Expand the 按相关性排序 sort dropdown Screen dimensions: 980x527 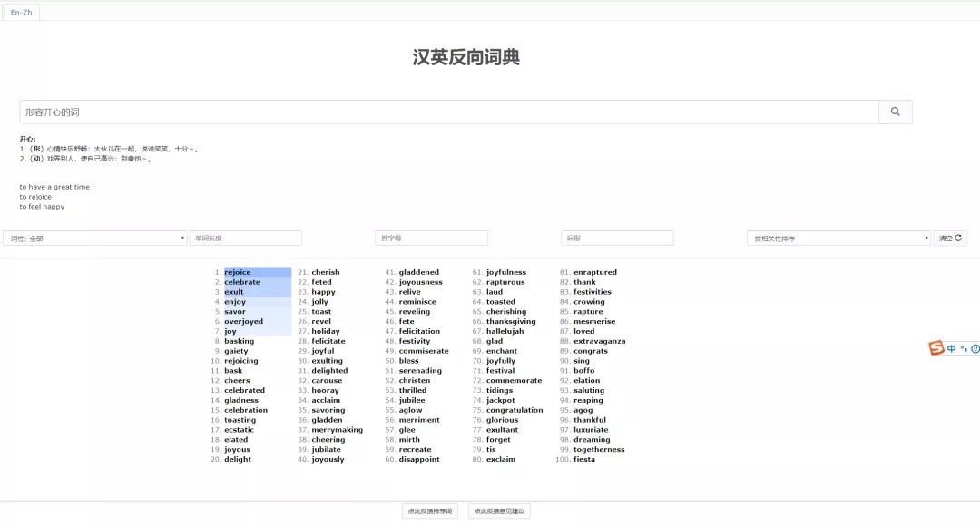tap(838, 239)
